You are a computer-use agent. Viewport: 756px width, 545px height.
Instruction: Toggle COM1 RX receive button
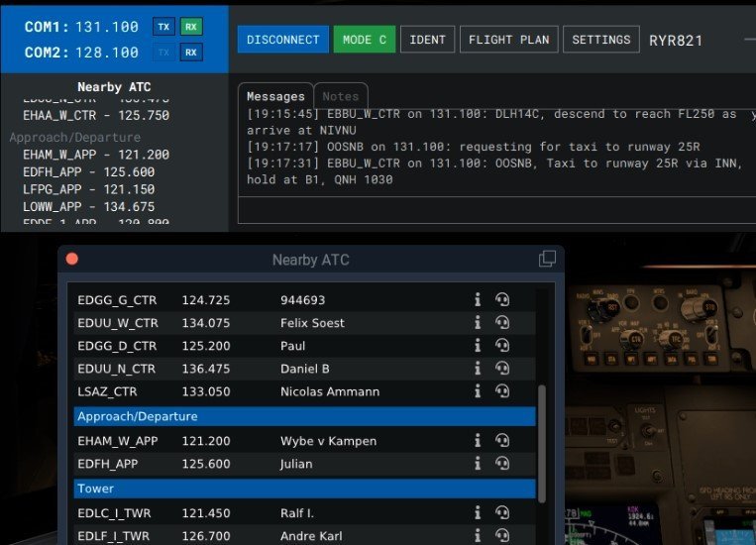191,27
